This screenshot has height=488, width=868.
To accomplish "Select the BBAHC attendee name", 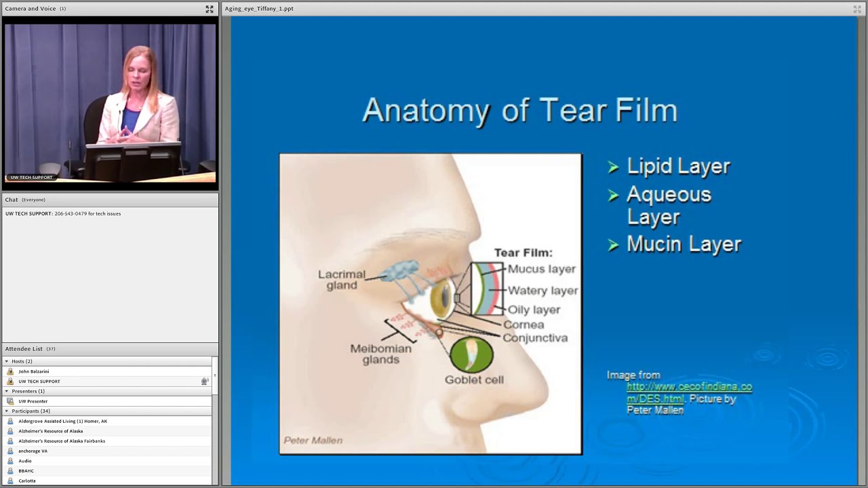I will pos(26,470).
